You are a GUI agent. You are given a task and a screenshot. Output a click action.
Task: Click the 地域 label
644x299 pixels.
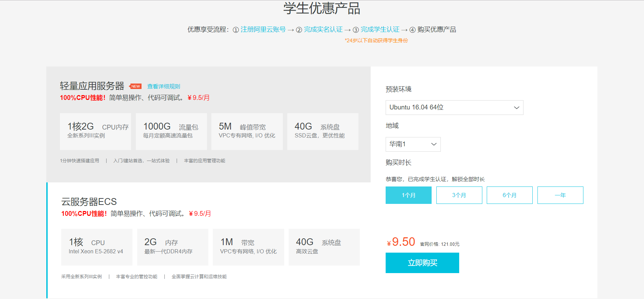pos(392,125)
